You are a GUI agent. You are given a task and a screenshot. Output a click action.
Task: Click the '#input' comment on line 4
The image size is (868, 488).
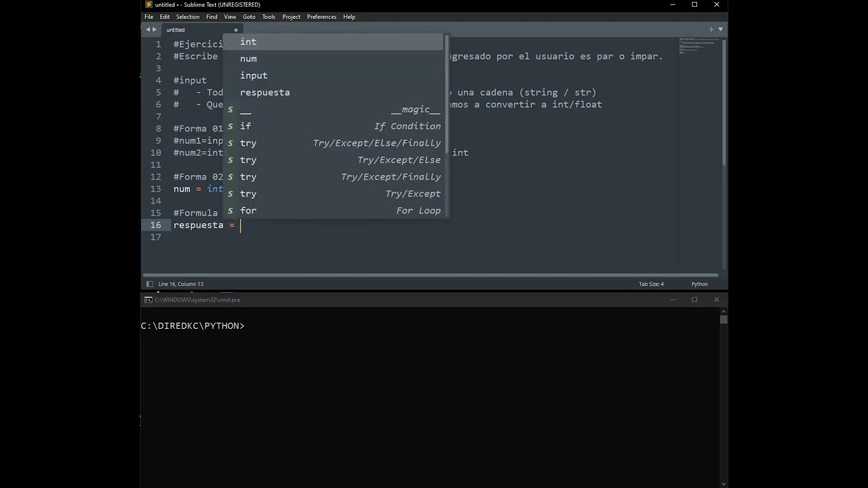pos(190,81)
